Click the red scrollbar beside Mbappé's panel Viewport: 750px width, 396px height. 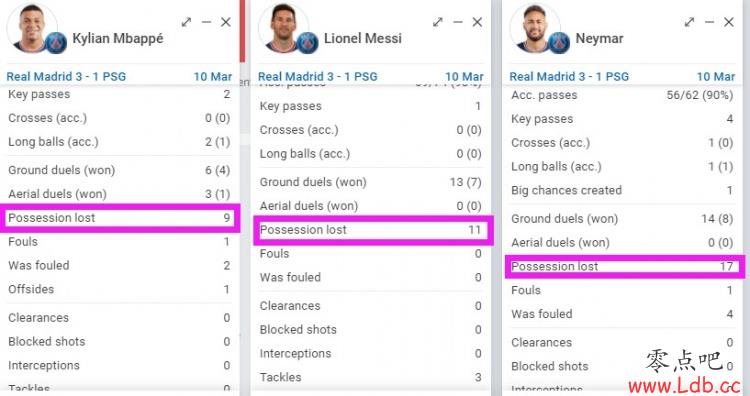coord(242,31)
